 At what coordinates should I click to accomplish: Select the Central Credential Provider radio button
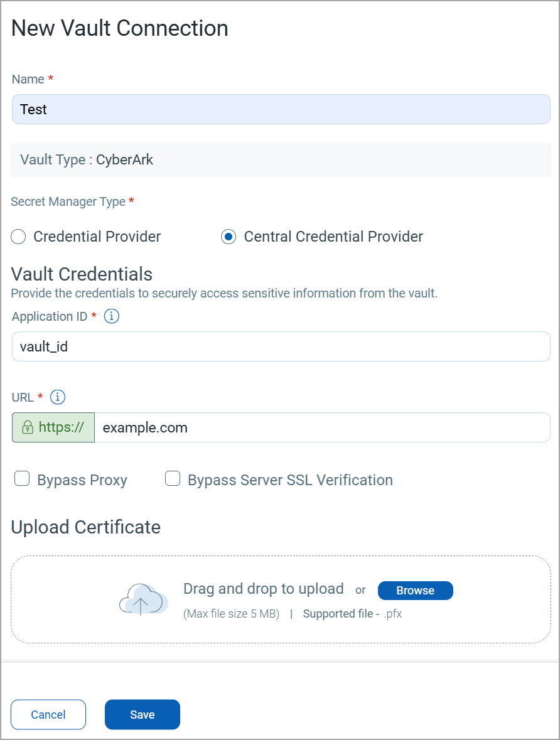[x=229, y=237]
